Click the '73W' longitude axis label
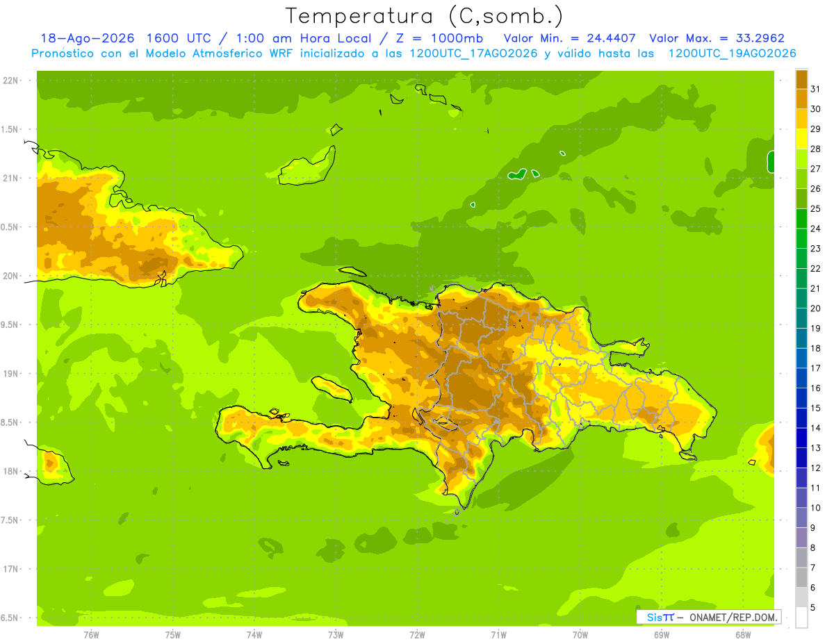Image resolution: width=834 pixels, height=644 pixels. [x=336, y=634]
